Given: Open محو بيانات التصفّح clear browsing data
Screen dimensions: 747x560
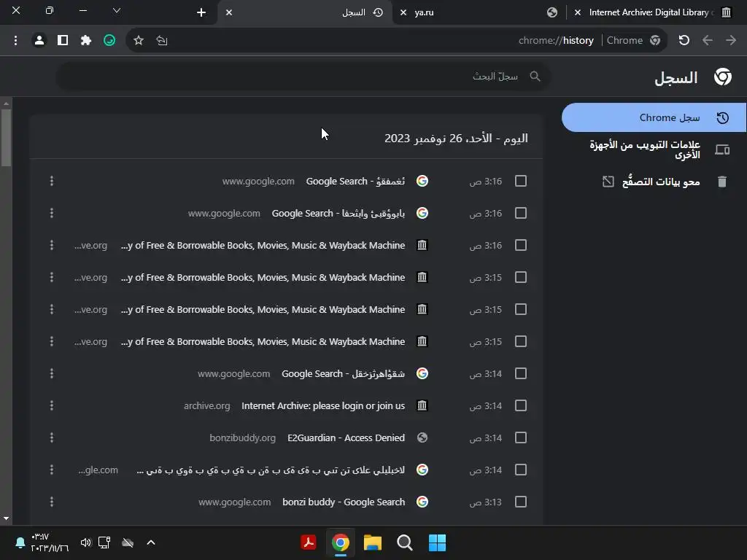Looking at the screenshot, I should tap(654, 182).
